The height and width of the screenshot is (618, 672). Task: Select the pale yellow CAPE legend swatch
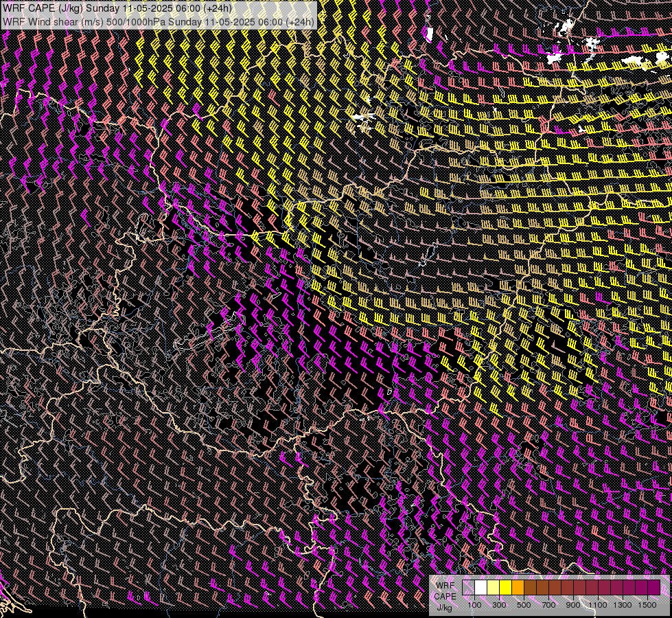tap(494, 587)
